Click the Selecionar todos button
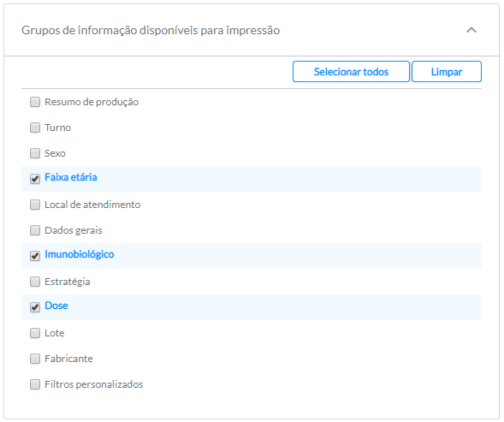Screen dimensions: 504x422 351,72
